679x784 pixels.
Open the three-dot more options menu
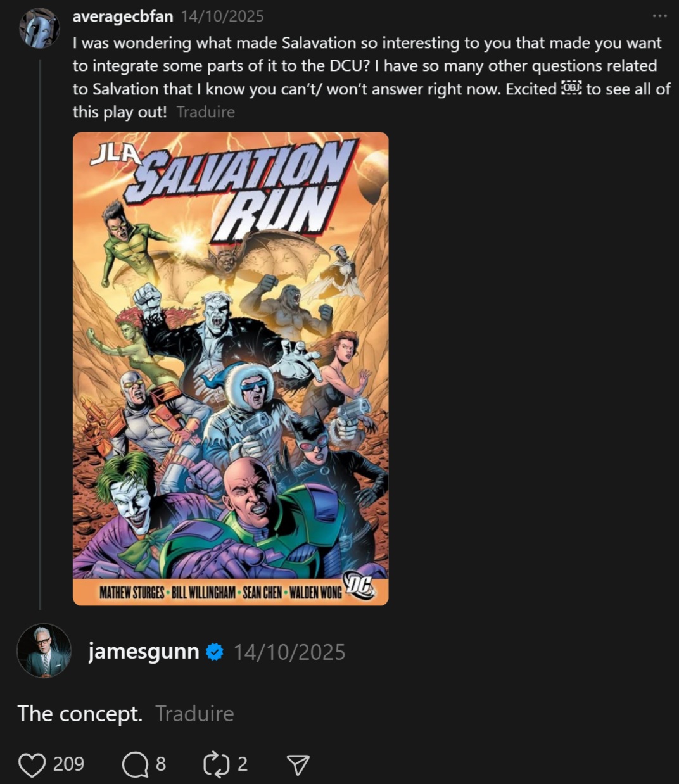[x=660, y=16]
